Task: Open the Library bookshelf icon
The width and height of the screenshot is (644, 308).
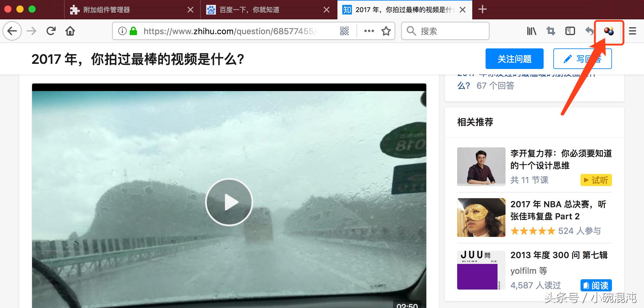Action: tap(532, 31)
